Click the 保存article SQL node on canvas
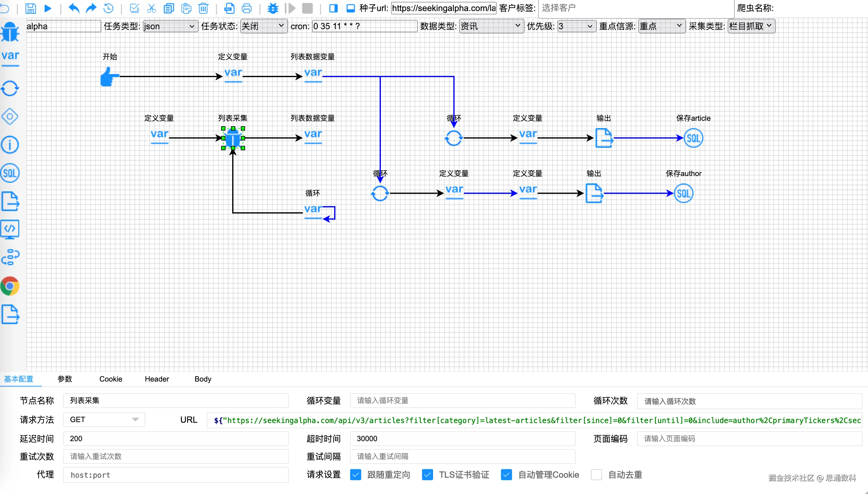The height and width of the screenshot is (494, 868). (693, 138)
